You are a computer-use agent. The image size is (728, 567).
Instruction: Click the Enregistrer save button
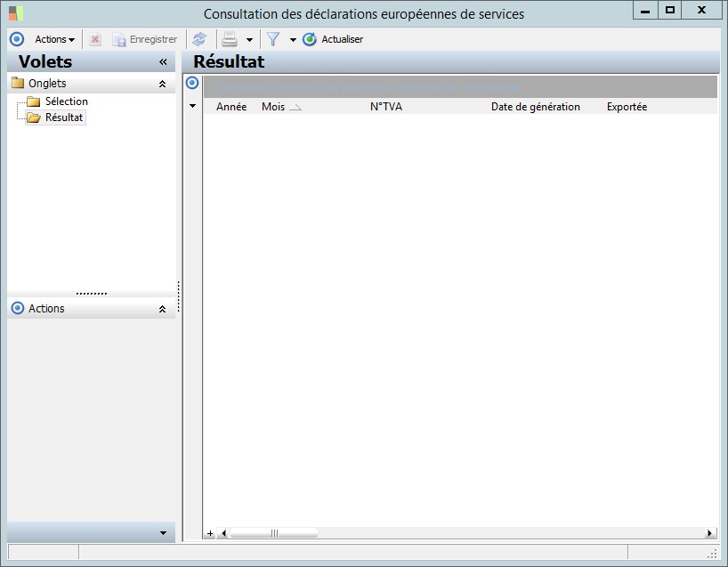coord(145,39)
